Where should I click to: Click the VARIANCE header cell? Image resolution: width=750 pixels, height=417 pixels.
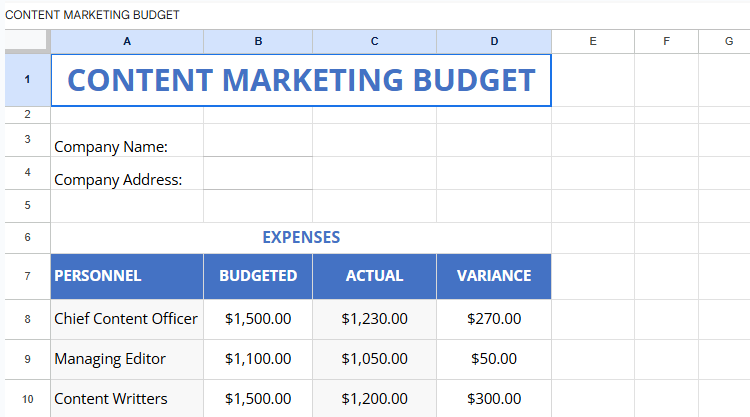click(494, 276)
